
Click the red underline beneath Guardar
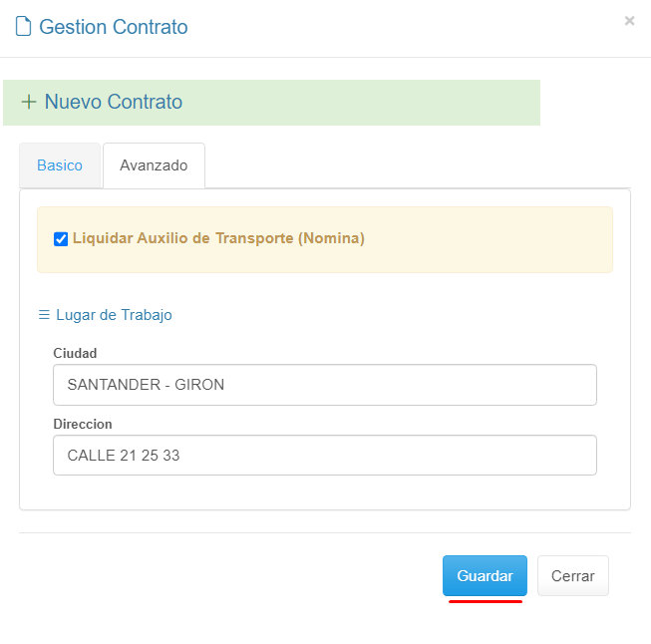click(x=486, y=601)
